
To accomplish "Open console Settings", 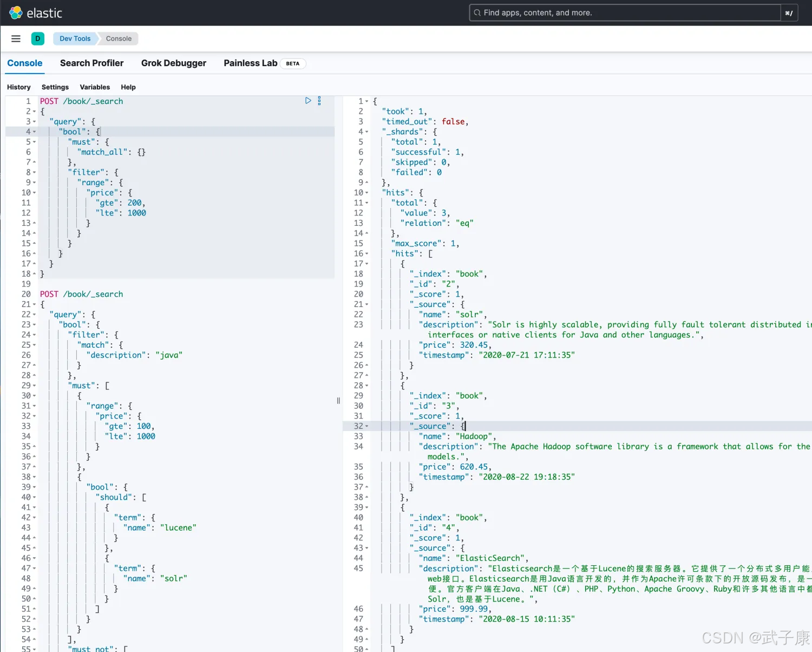I will (x=55, y=87).
